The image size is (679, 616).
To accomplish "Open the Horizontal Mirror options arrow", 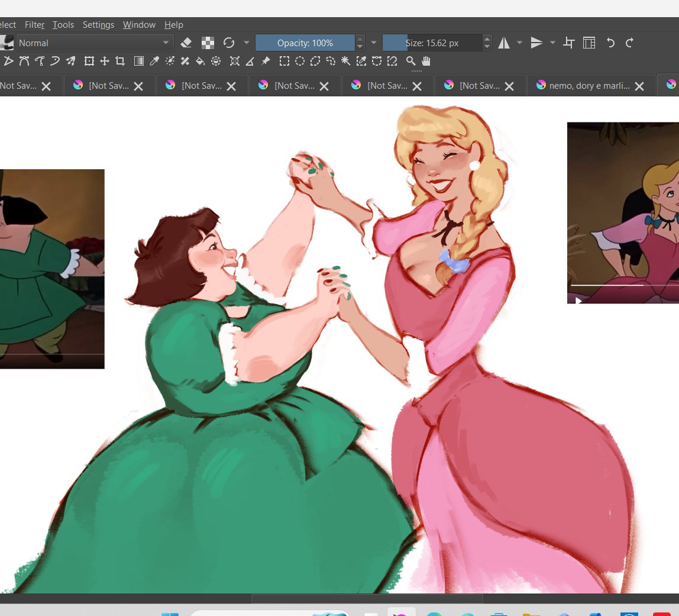I will 520,43.
